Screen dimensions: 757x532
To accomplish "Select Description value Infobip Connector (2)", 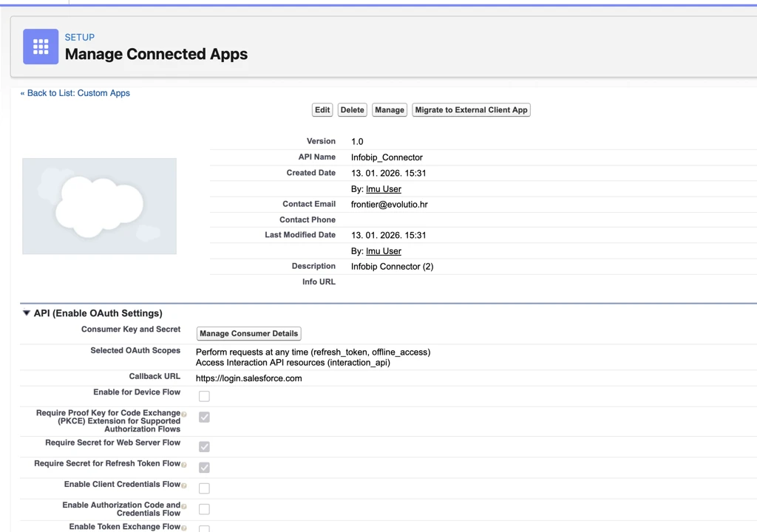I will coord(392,267).
